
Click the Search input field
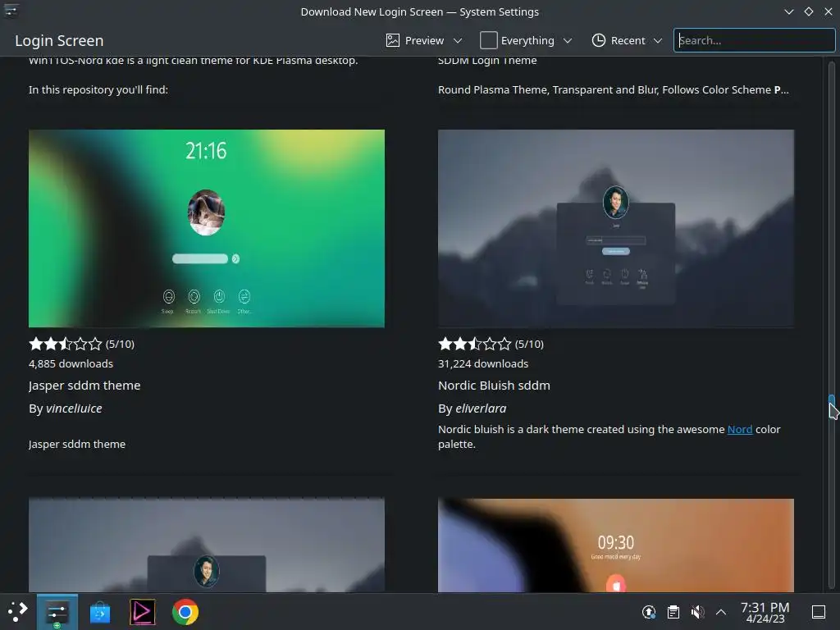coord(754,40)
